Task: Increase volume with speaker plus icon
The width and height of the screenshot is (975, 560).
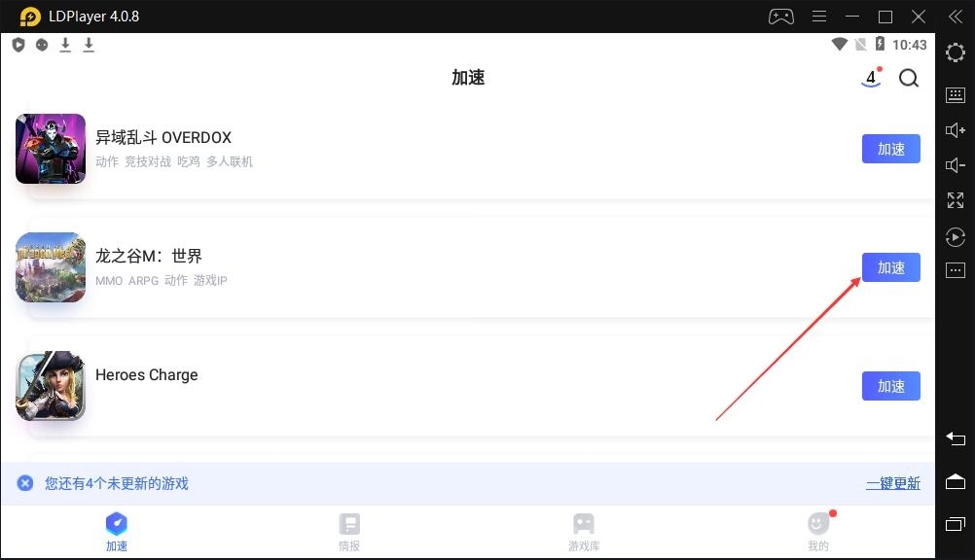Action: click(x=956, y=130)
